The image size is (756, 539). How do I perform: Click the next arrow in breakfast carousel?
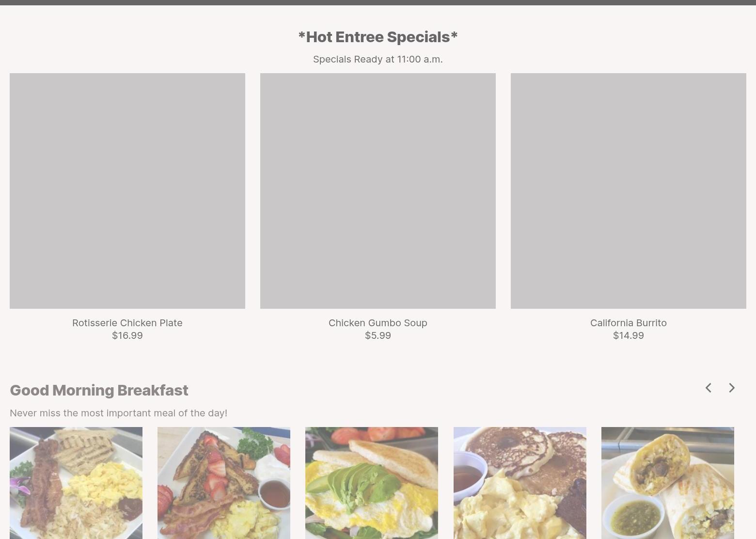point(732,388)
